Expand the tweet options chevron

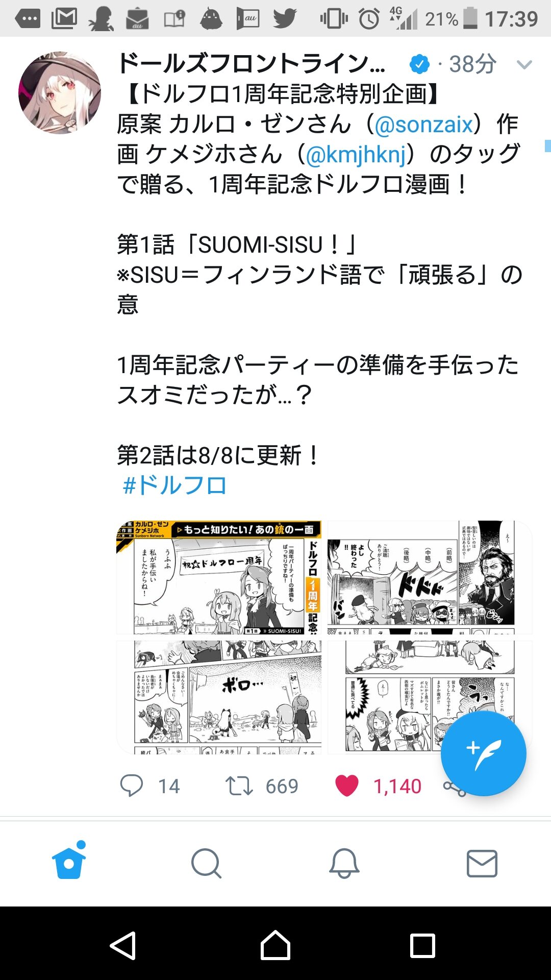pos(524,65)
